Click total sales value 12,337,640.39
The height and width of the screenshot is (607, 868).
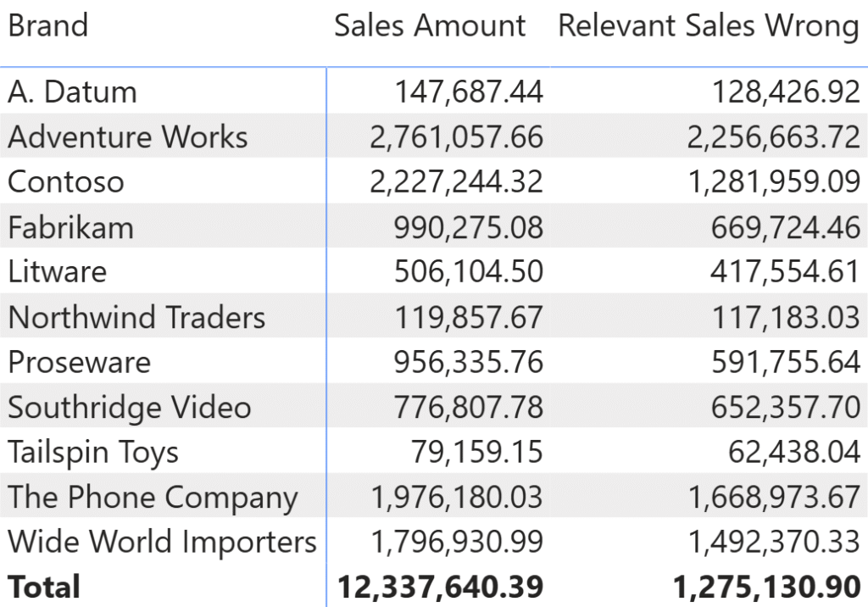440,587
